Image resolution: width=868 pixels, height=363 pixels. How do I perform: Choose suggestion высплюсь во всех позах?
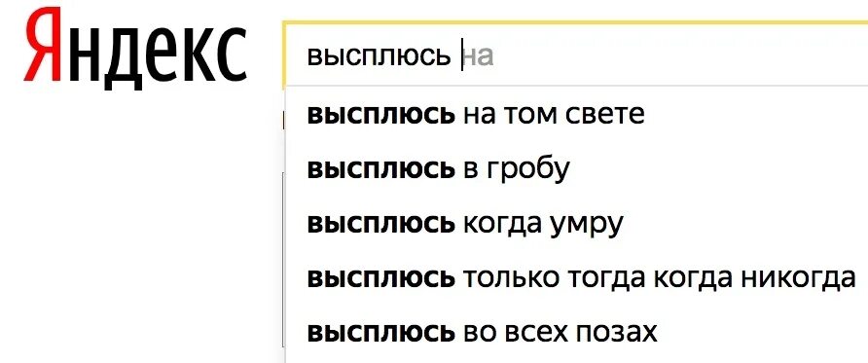pyautogui.click(x=577, y=332)
